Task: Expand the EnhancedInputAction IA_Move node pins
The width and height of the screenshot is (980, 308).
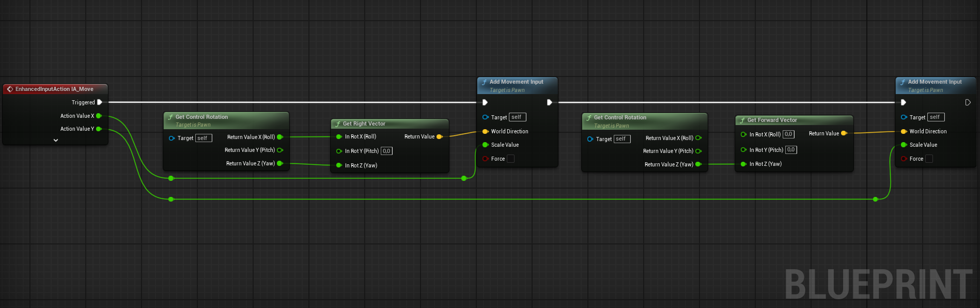Action: coord(56,140)
